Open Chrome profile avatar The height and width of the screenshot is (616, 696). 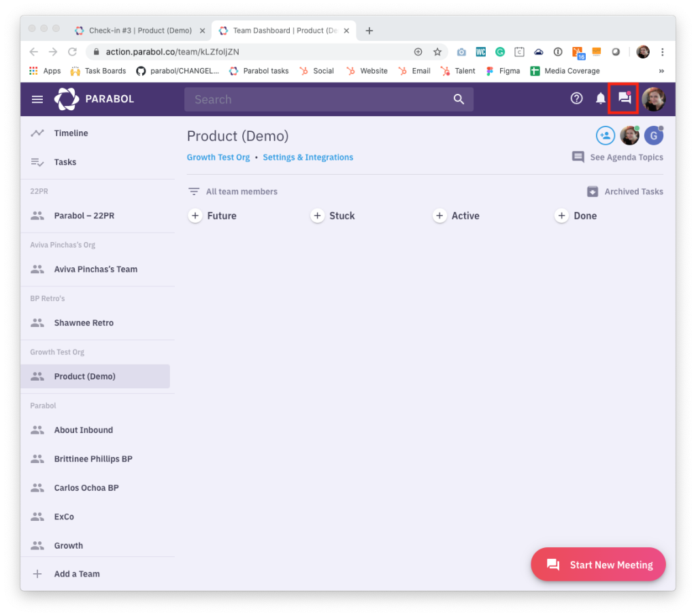tap(643, 52)
